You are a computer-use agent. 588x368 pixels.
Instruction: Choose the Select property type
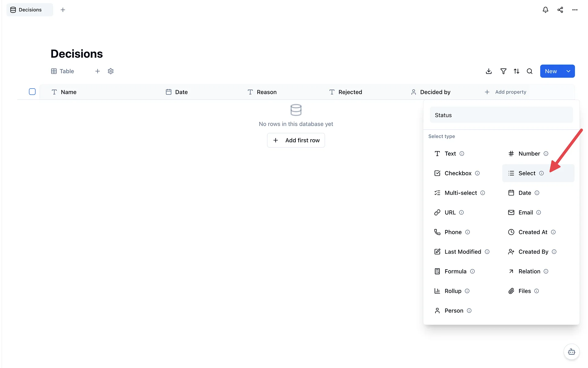click(538, 173)
